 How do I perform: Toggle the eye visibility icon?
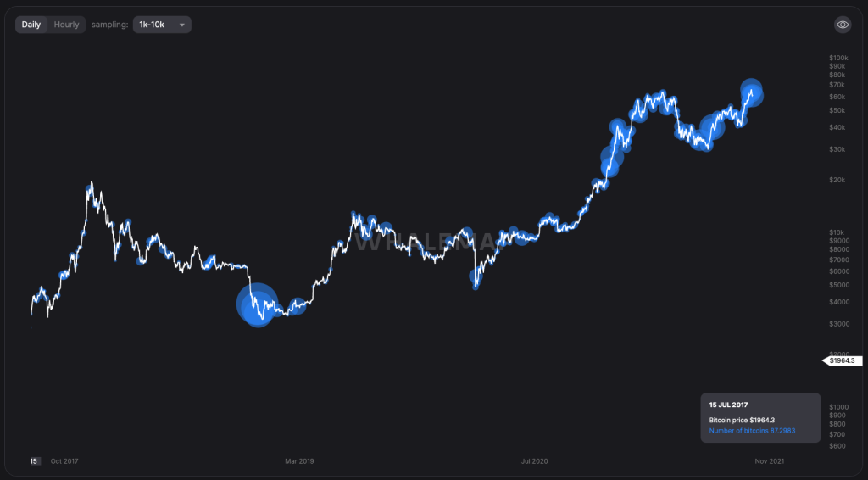(843, 25)
